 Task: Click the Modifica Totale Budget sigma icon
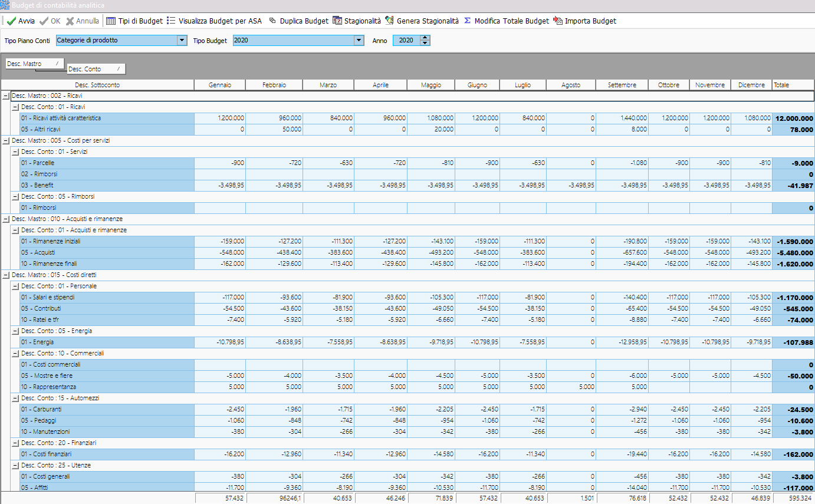tap(468, 21)
